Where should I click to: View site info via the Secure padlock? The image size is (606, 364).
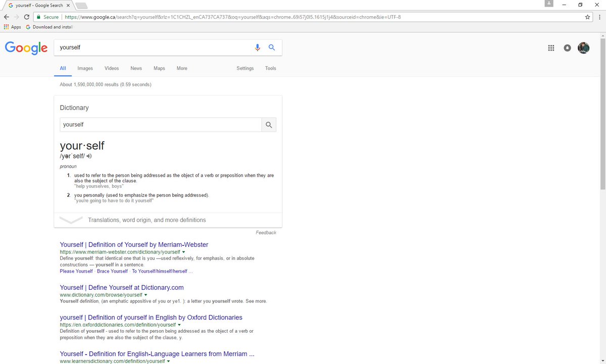(x=48, y=17)
